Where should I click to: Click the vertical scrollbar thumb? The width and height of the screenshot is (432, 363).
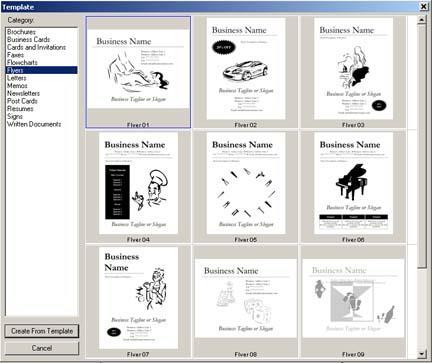click(422, 146)
